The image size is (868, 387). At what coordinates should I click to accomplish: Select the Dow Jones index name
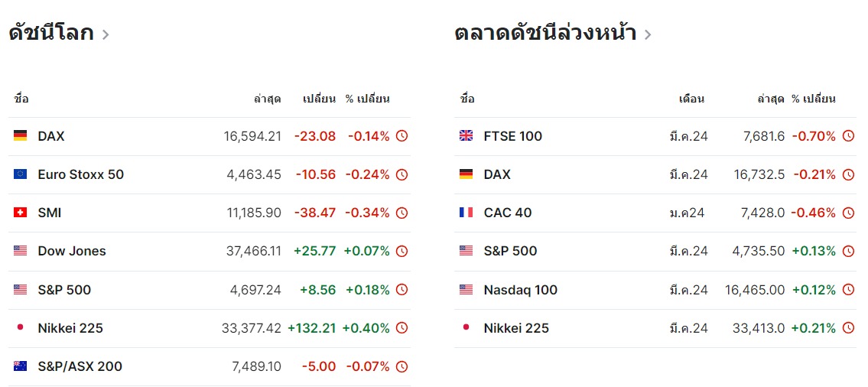[71, 251]
